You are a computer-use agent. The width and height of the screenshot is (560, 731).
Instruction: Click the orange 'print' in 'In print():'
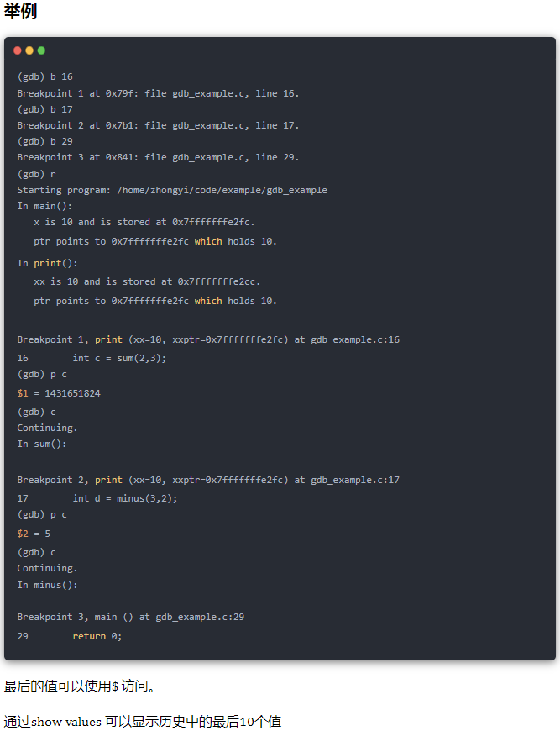coord(48,263)
